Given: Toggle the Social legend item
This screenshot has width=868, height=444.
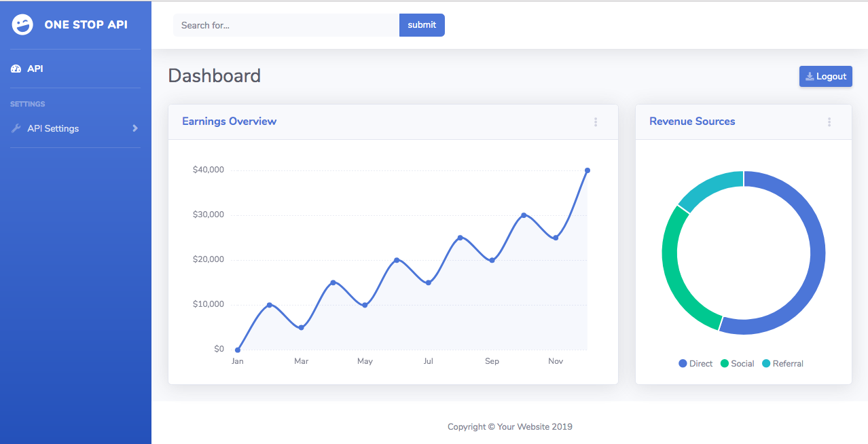Looking at the screenshot, I should [x=737, y=363].
